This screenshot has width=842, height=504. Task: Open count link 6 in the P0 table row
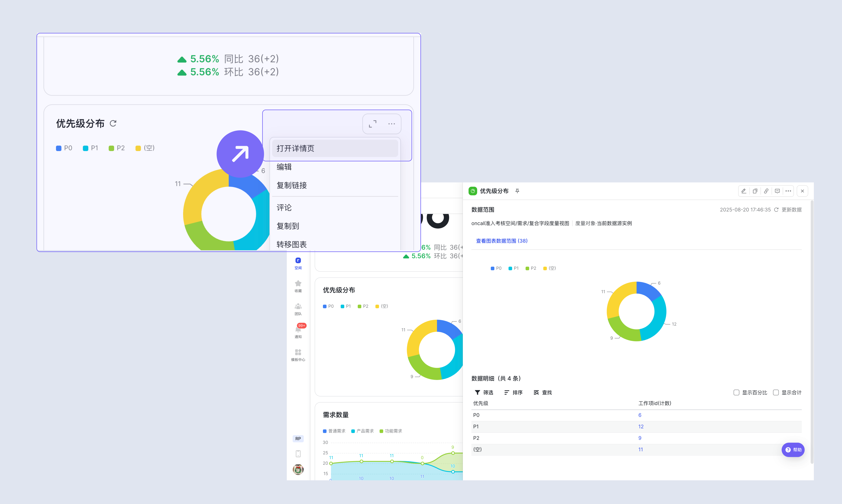point(639,415)
